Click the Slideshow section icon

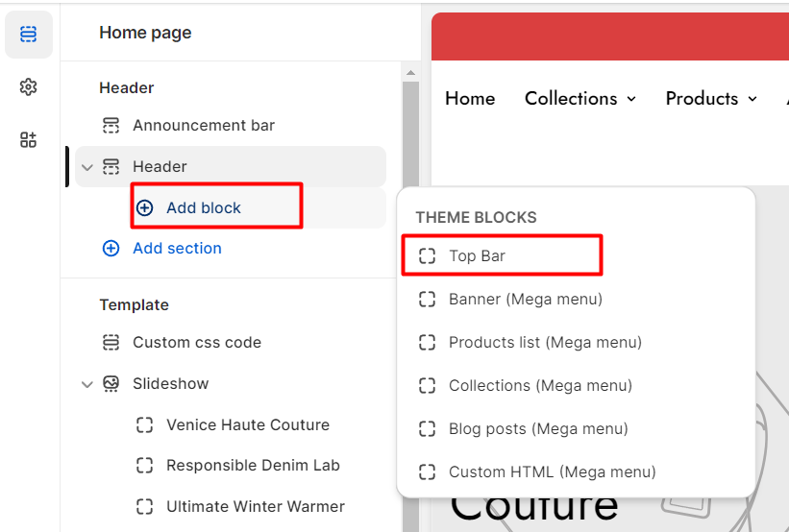(111, 384)
